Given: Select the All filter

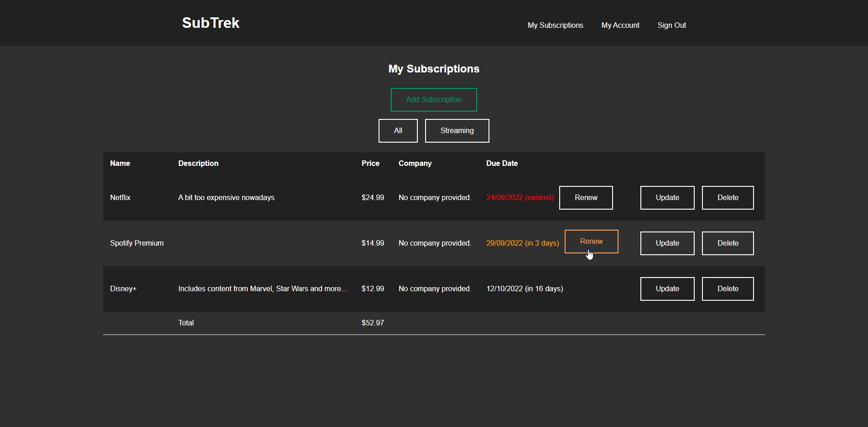Looking at the screenshot, I should point(398,130).
